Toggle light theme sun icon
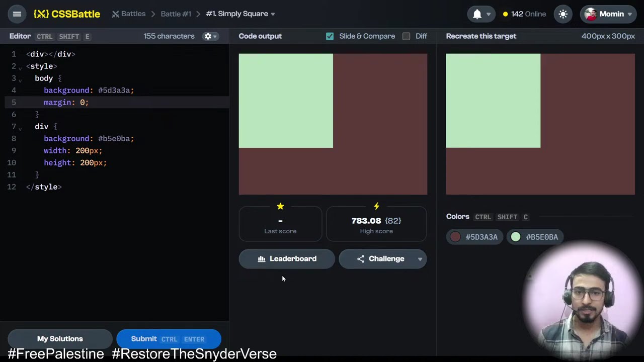This screenshot has width=644, height=362. tap(563, 14)
